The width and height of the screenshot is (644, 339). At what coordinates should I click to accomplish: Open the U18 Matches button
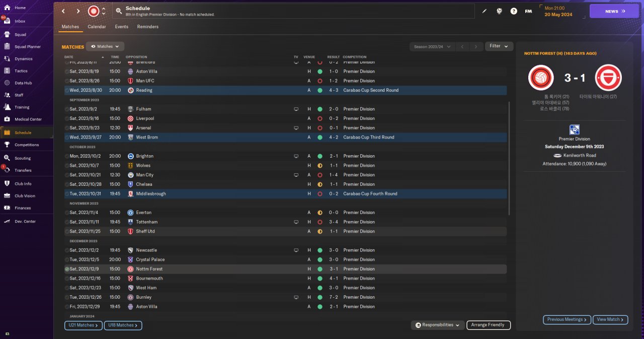tap(123, 325)
